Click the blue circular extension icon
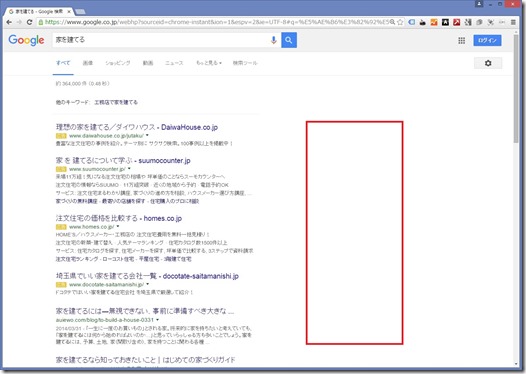Viewport: 526px width, 374px height. [412, 22]
